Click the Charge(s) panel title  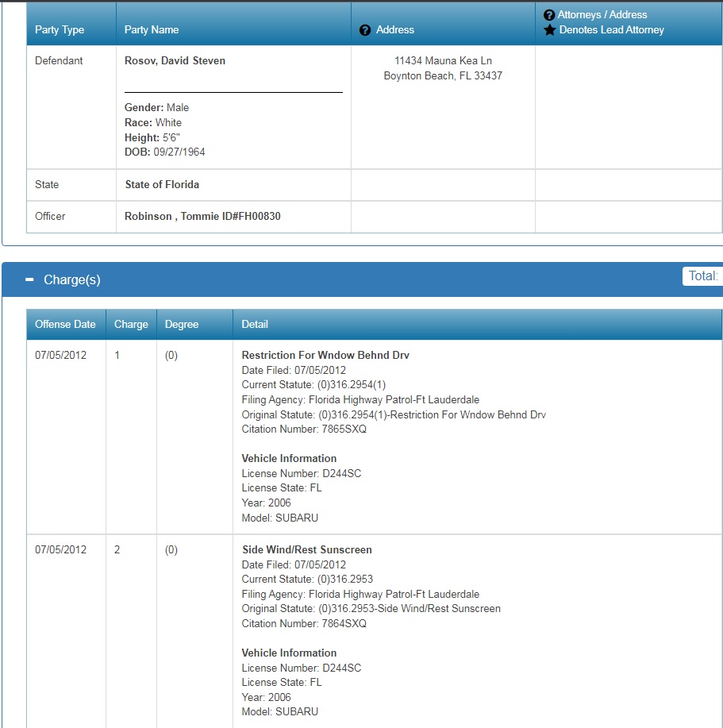(72, 280)
